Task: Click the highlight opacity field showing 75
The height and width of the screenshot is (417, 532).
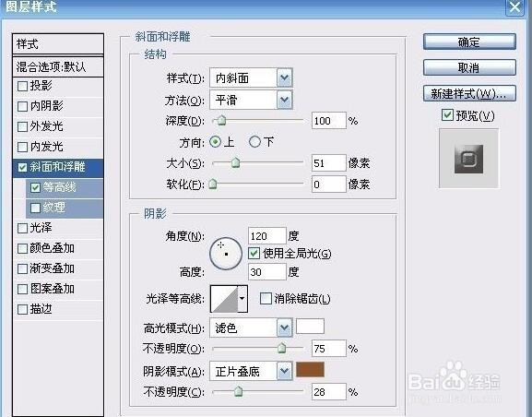Action: pyautogui.click(x=329, y=349)
